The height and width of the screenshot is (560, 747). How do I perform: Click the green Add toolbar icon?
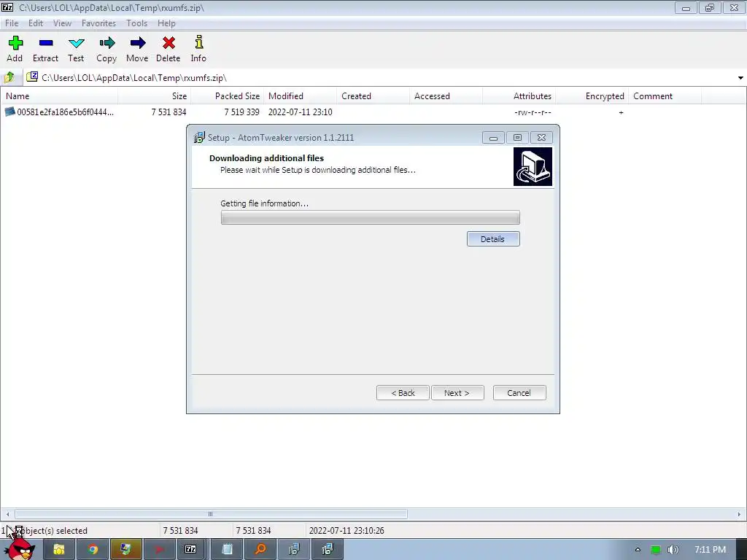(15, 43)
